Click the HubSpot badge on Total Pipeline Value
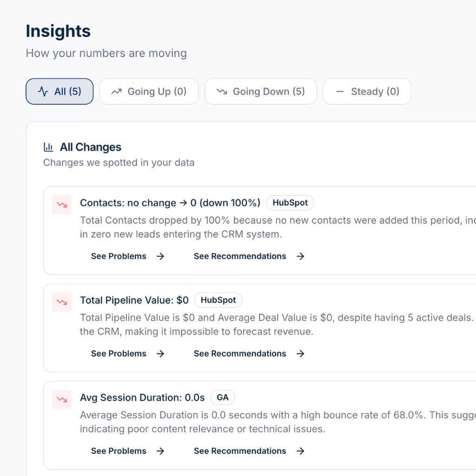This screenshot has width=476, height=476. pyautogui.click(x=218, y=300)
